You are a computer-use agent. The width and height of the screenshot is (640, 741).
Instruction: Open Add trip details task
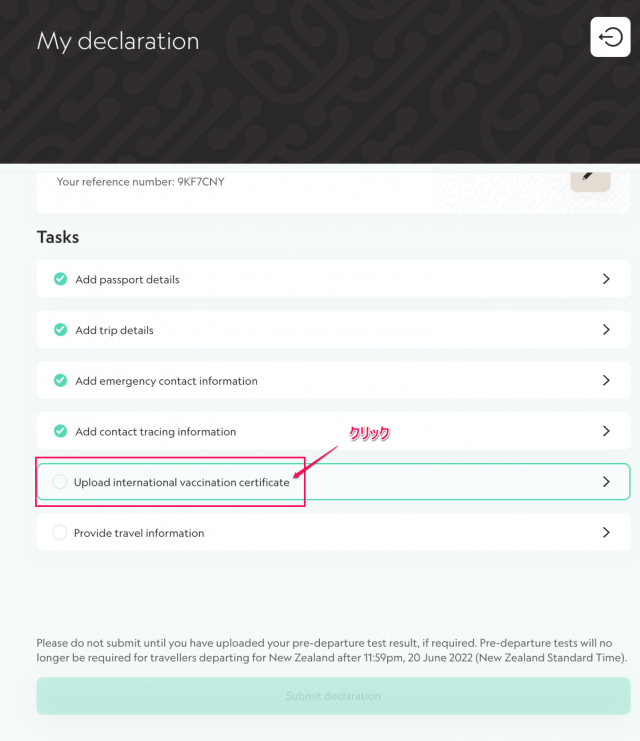click(x=333, y=329)
